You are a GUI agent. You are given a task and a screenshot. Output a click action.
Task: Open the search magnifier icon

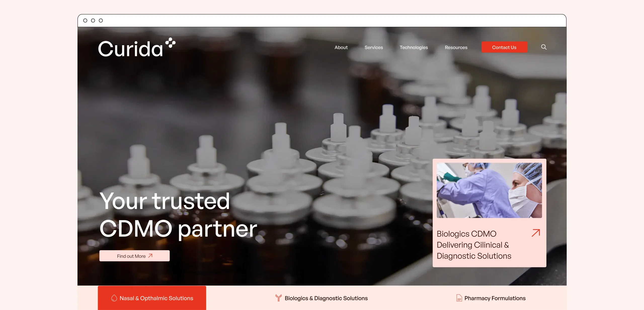coord(544,47)
